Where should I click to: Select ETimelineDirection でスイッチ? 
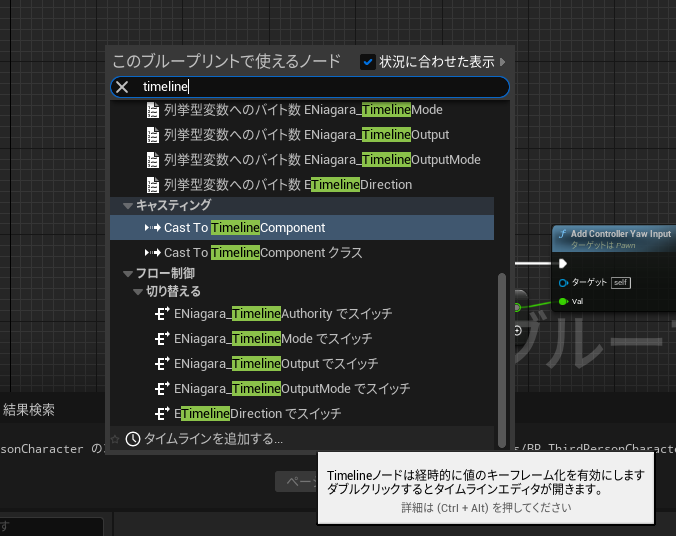302,414
